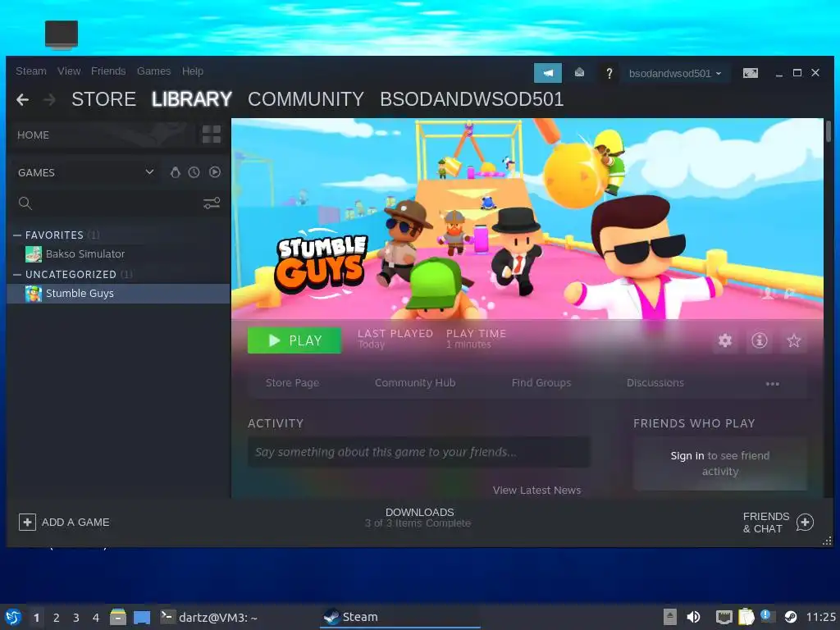Open the Help menu
The image size is (840, 630).
(192, 71)
